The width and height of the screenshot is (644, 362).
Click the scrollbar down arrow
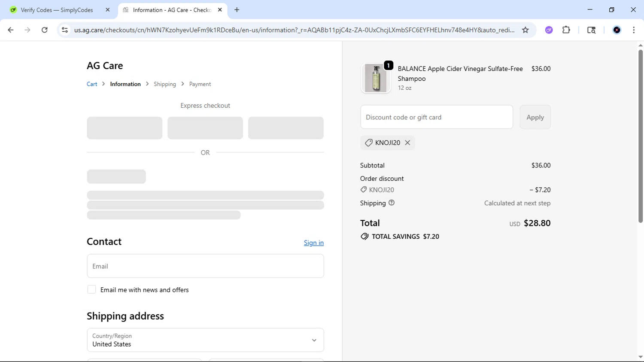(x=640, y=357)
